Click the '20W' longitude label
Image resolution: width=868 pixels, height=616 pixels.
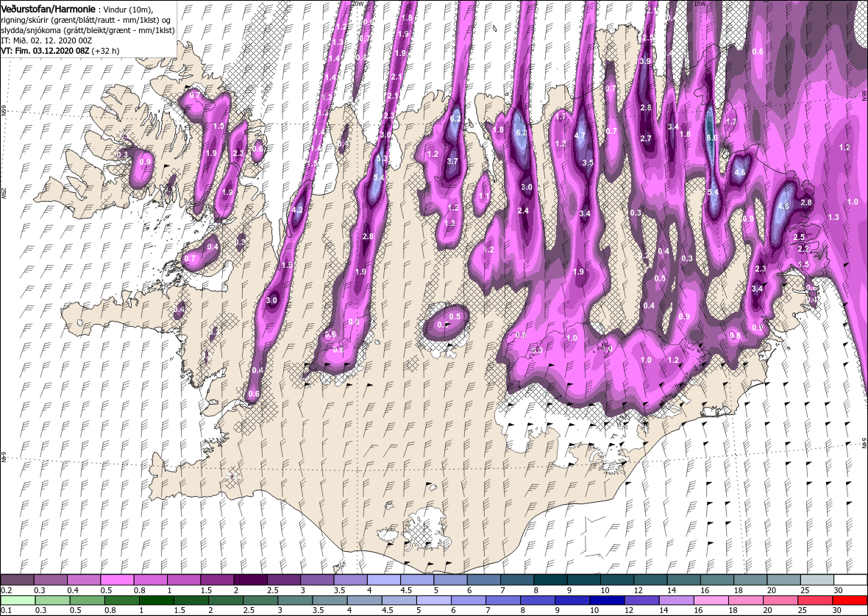358,4
